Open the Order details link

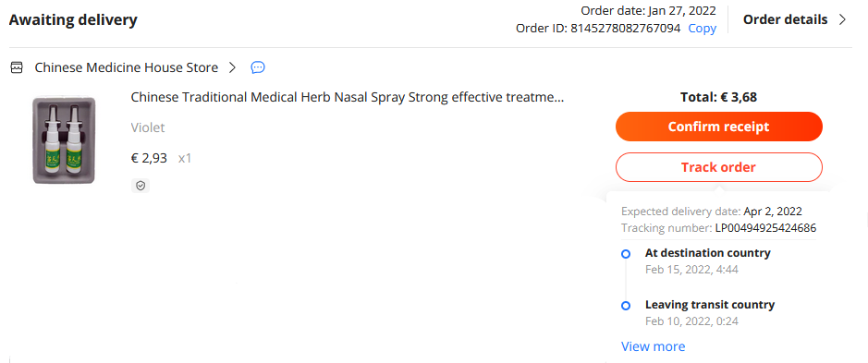click(785, 20)
